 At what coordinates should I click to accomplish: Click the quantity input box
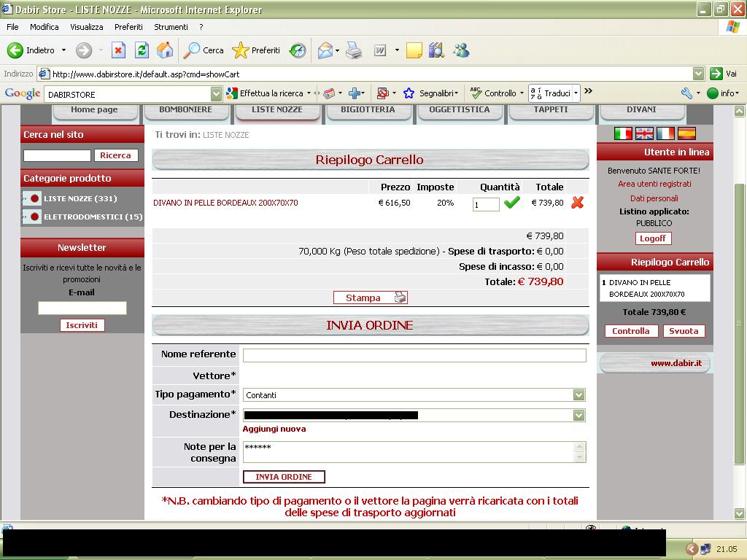(486, 204)
